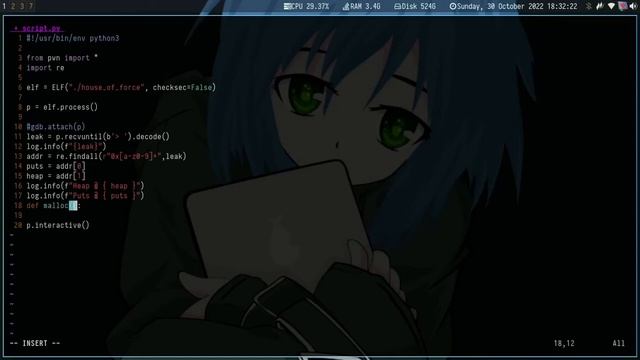This screenshot has width=640, height=360.
Task: Click the clock icon beside the date
Action: pyautogui.click(x=453, y=7)
